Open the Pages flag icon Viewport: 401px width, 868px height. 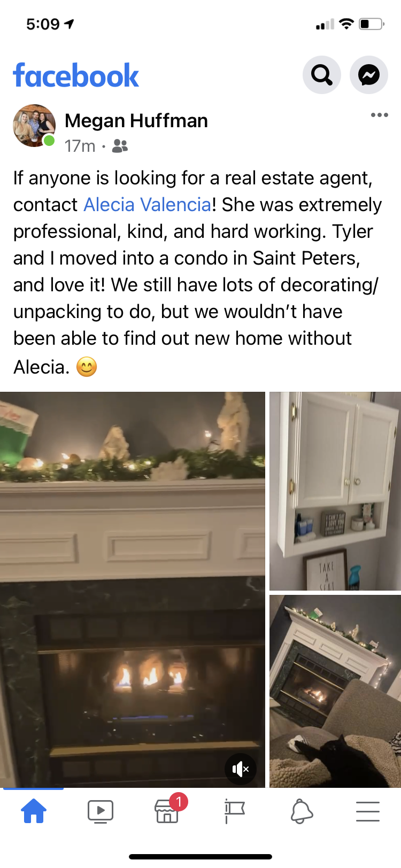(234, 811)
